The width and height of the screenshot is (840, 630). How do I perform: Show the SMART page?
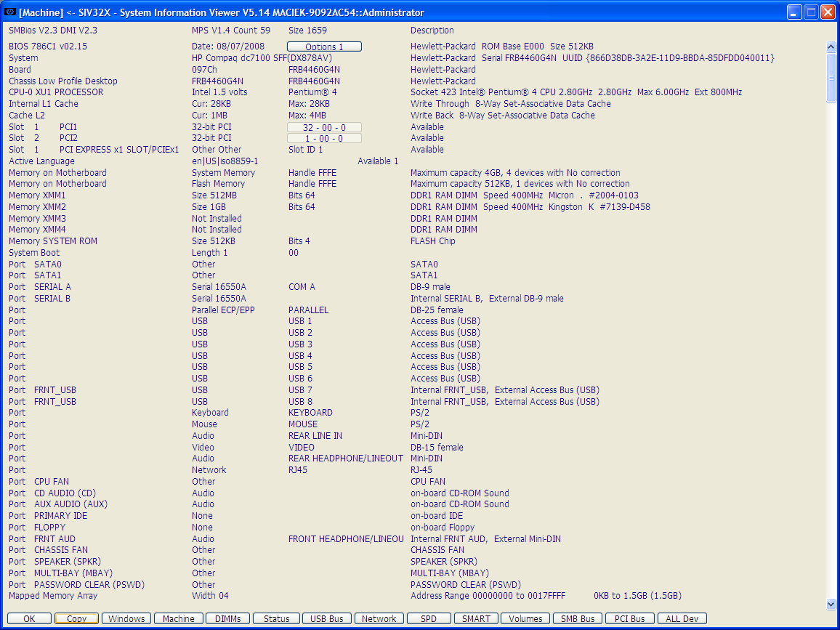(476, 619)
